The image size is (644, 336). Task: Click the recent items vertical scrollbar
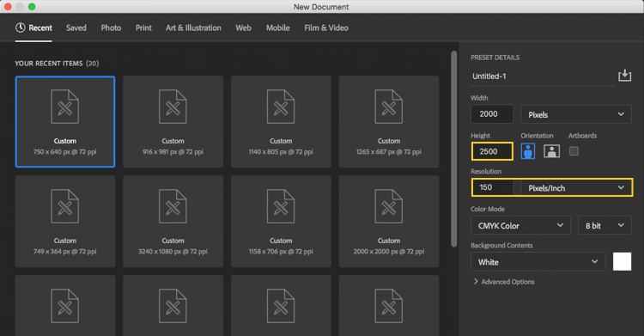coord(454,149)
